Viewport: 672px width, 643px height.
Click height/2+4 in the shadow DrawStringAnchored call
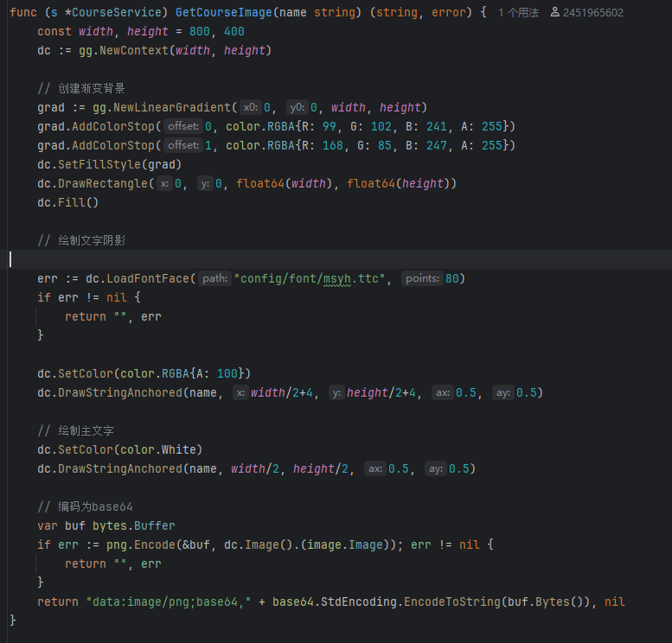(x=381, y=392)
